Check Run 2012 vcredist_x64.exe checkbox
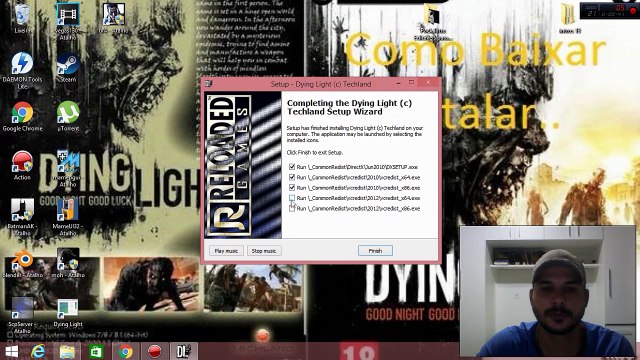The image size is (640, 360). (292, 198)
